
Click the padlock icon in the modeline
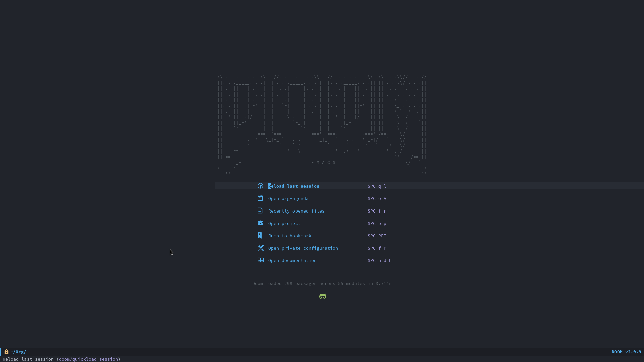click(6, 352)
